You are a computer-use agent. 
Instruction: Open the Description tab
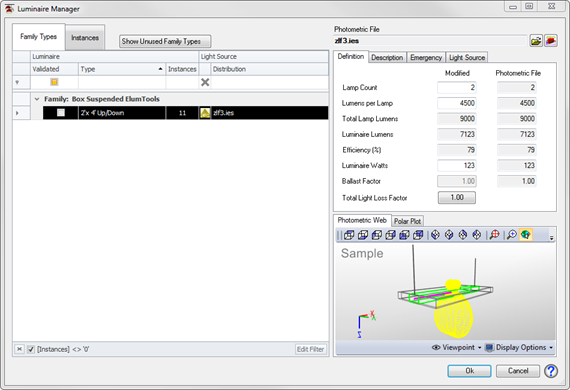coord(387,57)
